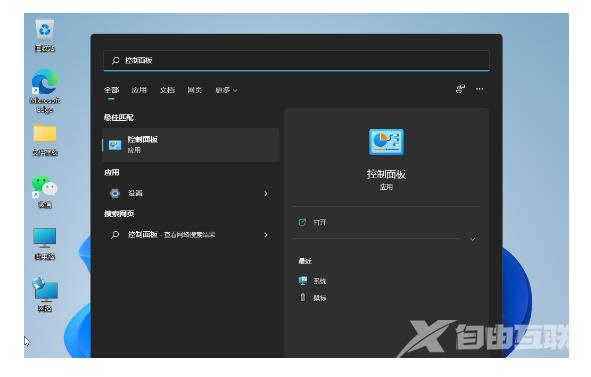The image size is (591, 377).
Task: Switch to the 应用 (Apps) search tab
Action: [x=139, y=90]
